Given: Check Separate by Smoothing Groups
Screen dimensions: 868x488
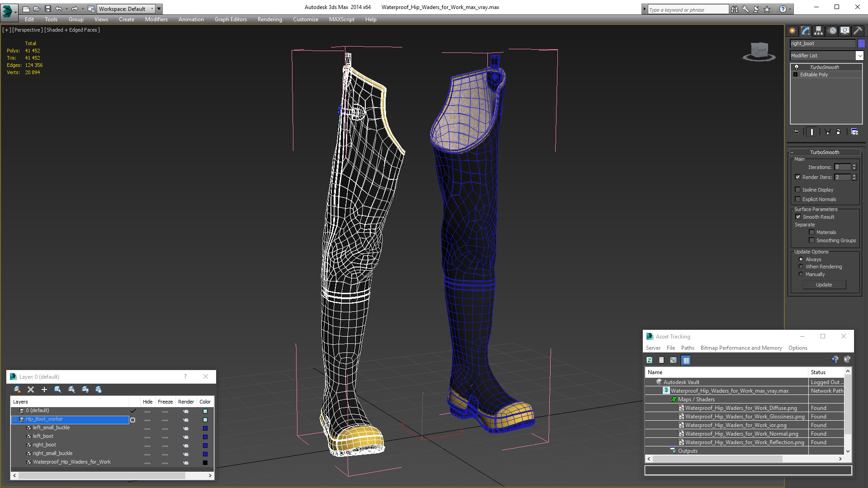Looking at the screenshot, I should point(812,240).
